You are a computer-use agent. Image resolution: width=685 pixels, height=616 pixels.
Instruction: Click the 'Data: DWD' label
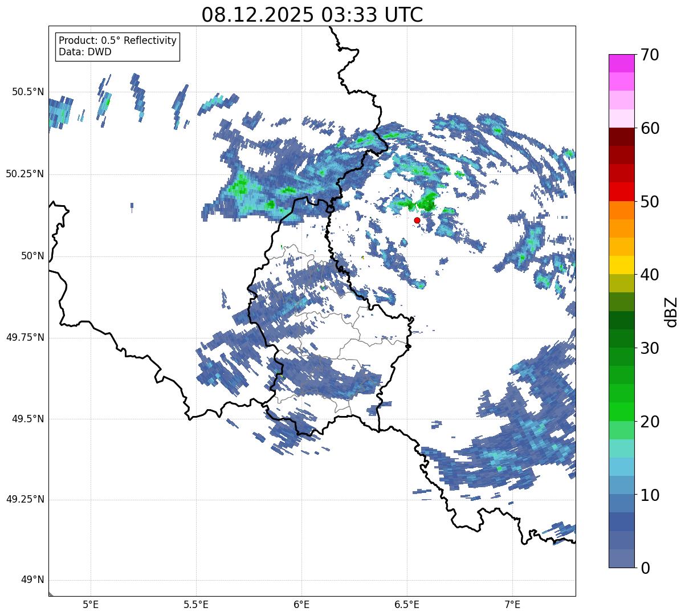pos(85,52)
